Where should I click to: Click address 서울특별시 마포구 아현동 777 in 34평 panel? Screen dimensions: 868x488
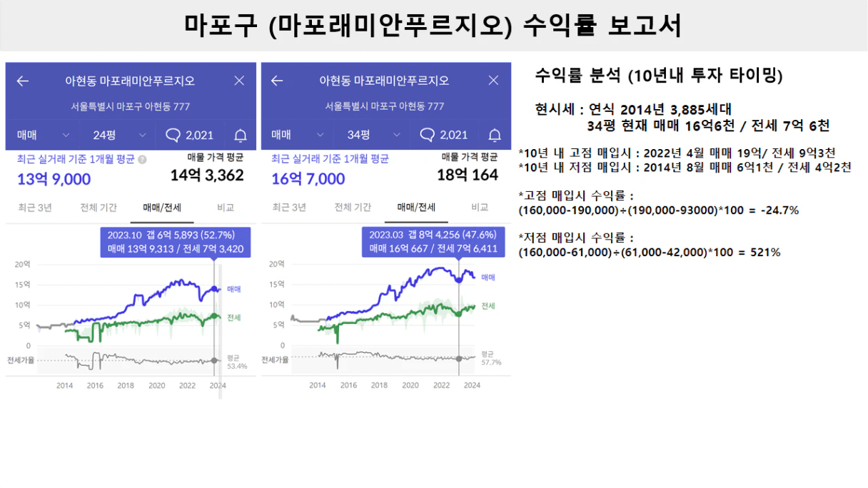coord(384,106)
